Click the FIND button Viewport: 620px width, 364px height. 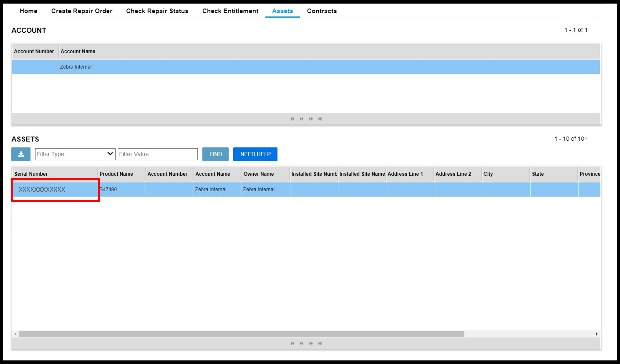pyautogui.click(x=215, y=154)
